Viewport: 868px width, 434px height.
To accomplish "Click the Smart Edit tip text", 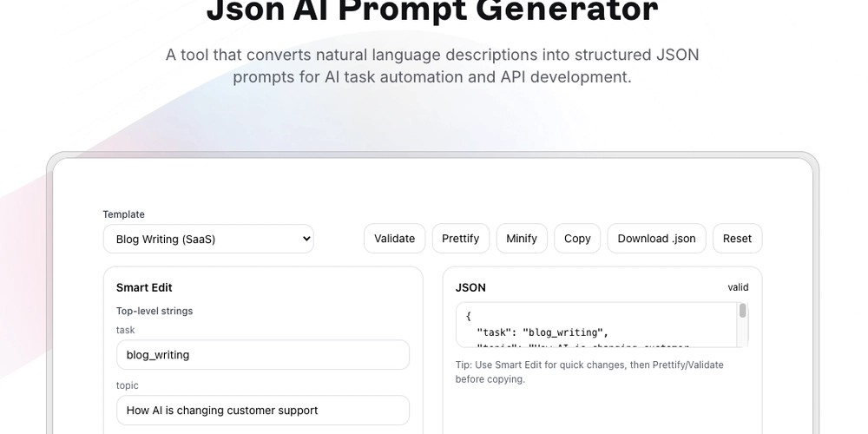I will tap(589, 372).
